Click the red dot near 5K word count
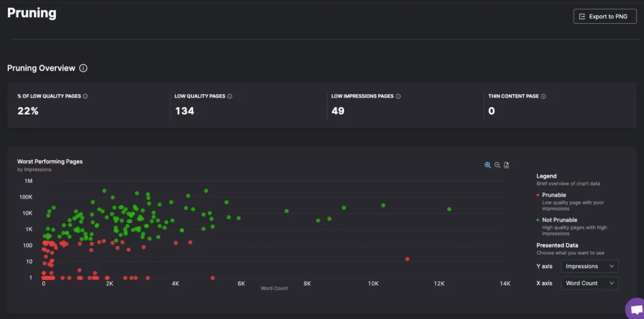The height and width of the screenshot is (319, 644). 213,277
